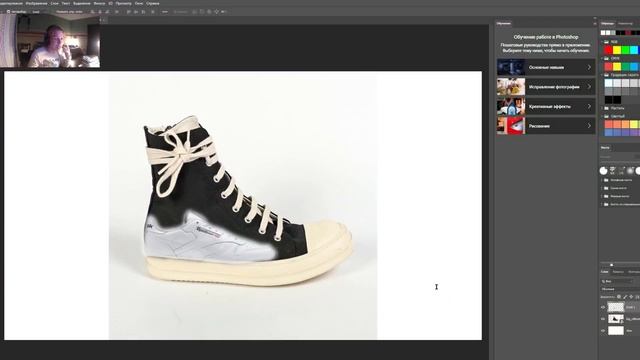This screenshot has width=640, height=360.
Task: Click the align bottom edges icon
Action: coord(143,12)
